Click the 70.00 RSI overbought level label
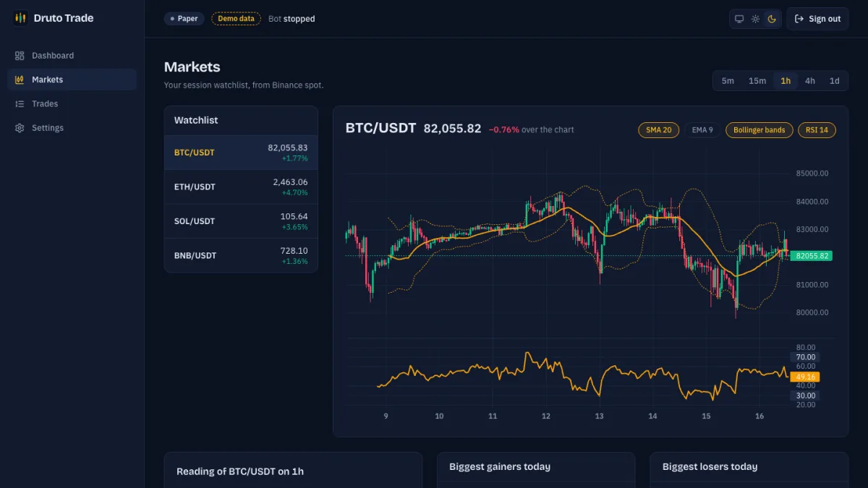This screenshot has height=488, width=868. pyautogui.click(x=805, y=357)
